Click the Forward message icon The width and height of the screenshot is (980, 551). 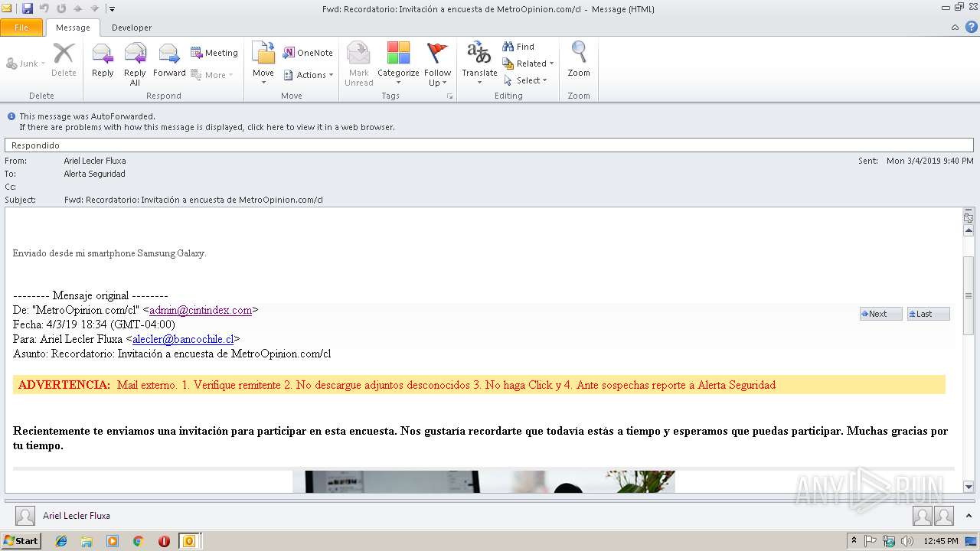[169, 60]
